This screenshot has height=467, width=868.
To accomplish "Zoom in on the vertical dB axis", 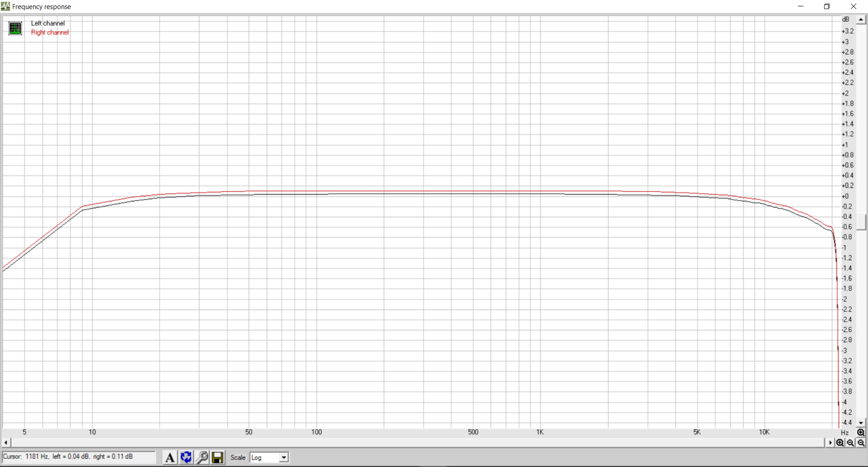I will point(861,433).
